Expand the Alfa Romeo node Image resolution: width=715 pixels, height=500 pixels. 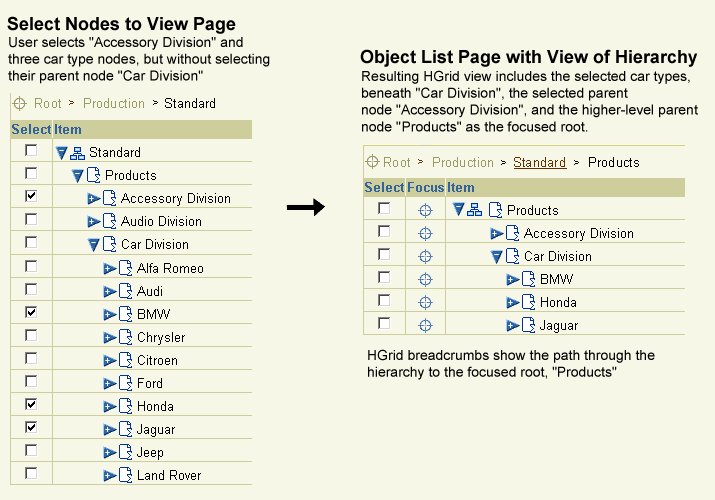tap(109, 269)
